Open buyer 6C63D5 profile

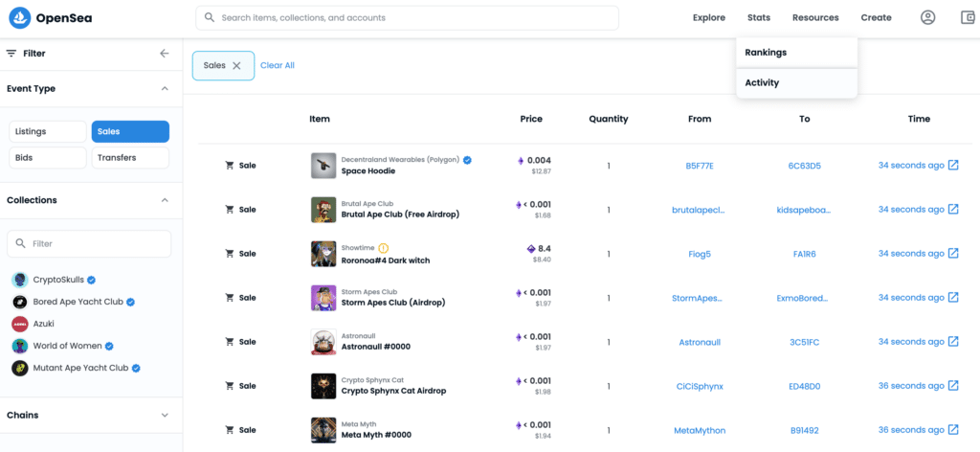(804, 166)
